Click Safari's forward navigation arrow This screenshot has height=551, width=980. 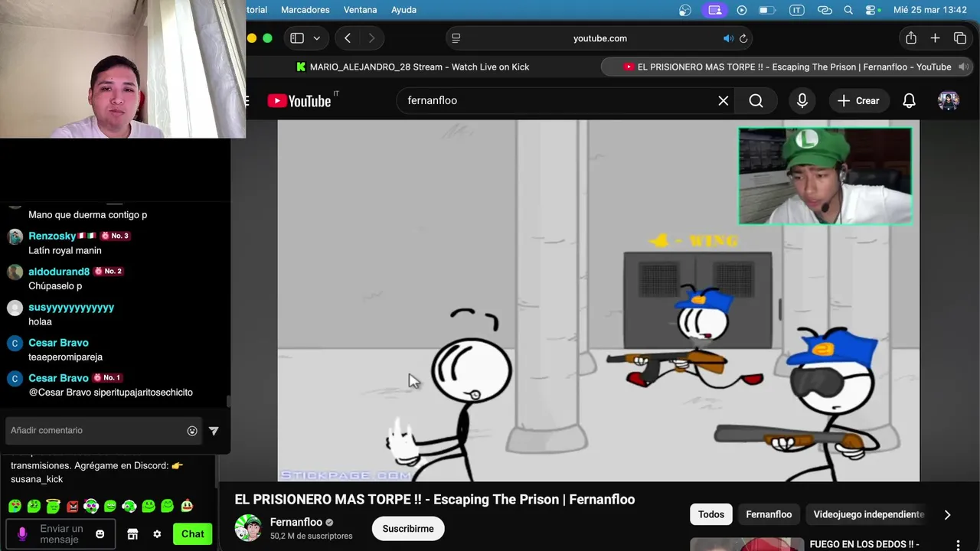tap(372, 38)
